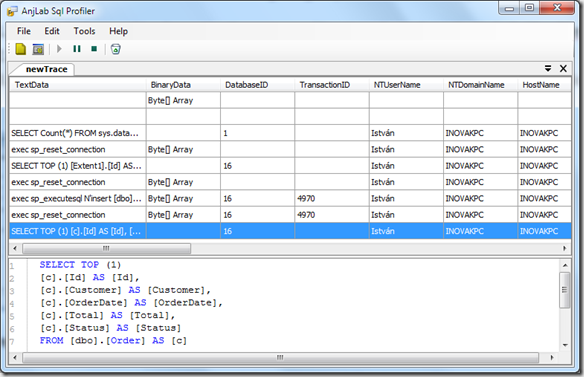Select the highlighted SELECT TOP (1) [c].[Id] row

point(291,231)
